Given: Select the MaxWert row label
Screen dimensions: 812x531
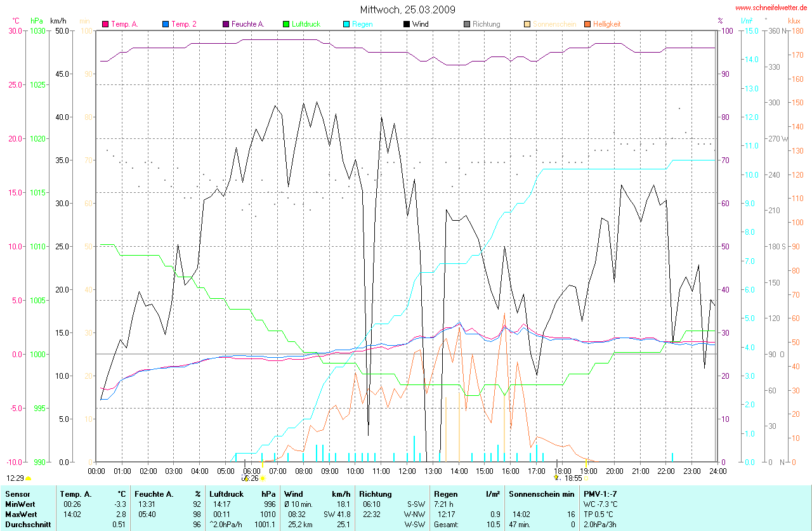Looking at the screenshot, I should [x=20, y=515].
